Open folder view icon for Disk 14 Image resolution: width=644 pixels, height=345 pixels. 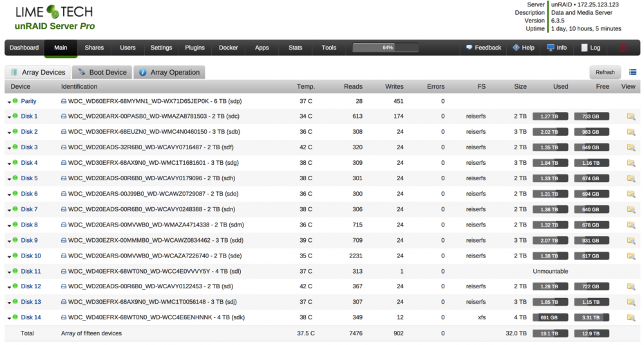631,317
